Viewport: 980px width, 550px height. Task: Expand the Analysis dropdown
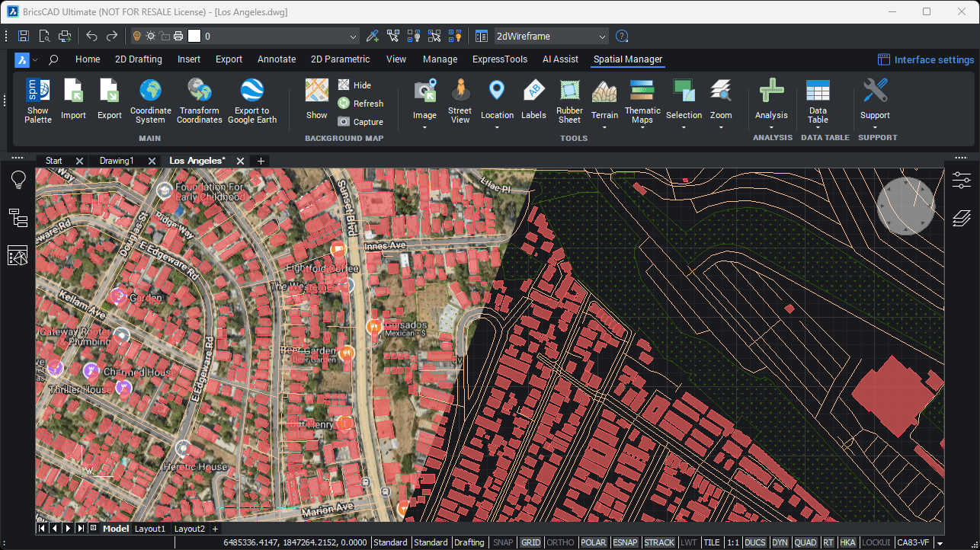tap(771, 127)
